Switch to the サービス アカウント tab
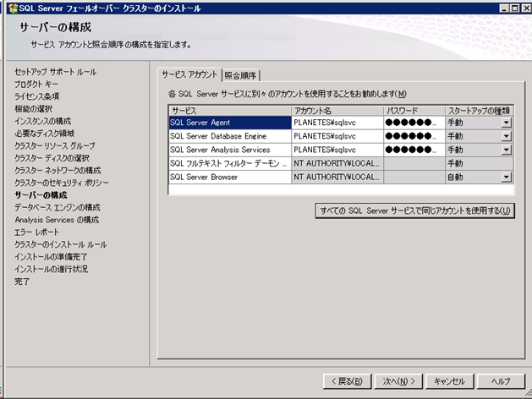Screen dimensions: 532x399 [x=189, y=74]
